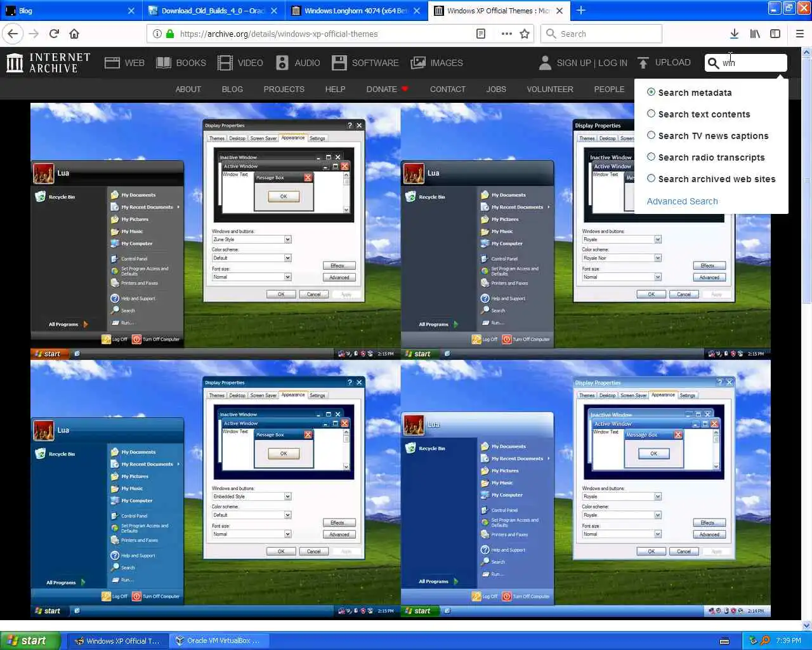Screen dimensions: 812x650
Task: Open the AUDIO section icon
Action: coord(282,63)
